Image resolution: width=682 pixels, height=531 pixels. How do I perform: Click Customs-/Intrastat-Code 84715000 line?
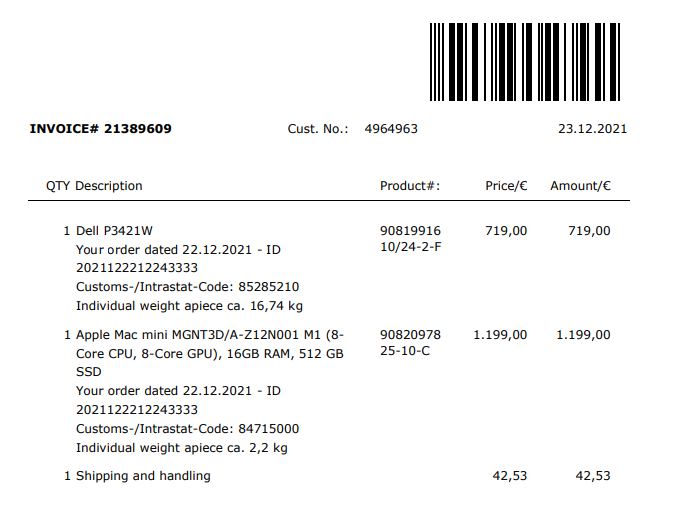point(187,429)
